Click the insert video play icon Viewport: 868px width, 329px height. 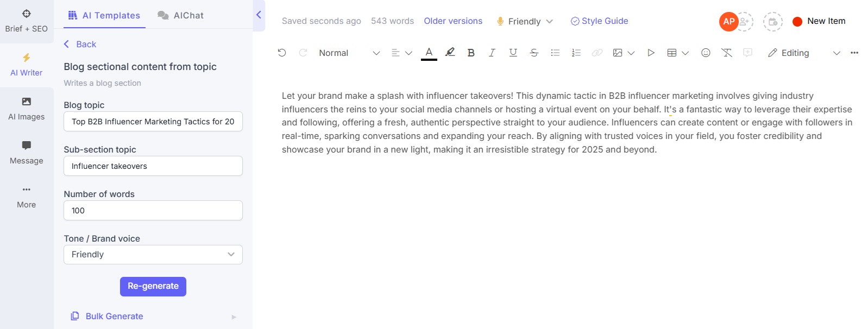tap(651, 53)
